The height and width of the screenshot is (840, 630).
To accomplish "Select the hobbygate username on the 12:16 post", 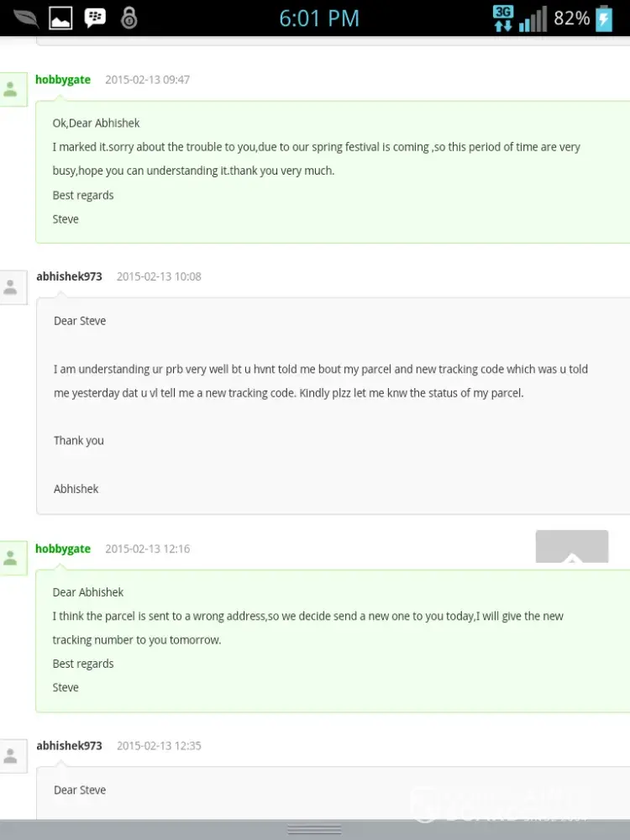I will tap(63, 549).
